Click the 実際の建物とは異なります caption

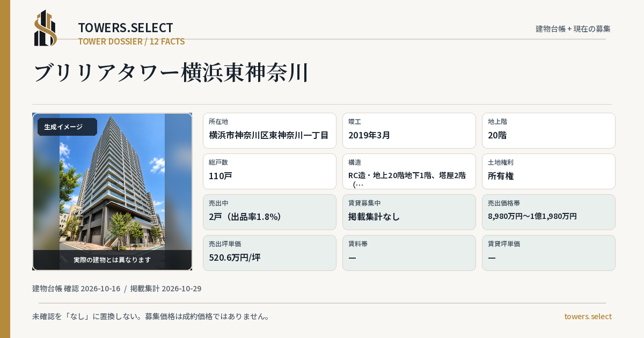tap(112, 260)
